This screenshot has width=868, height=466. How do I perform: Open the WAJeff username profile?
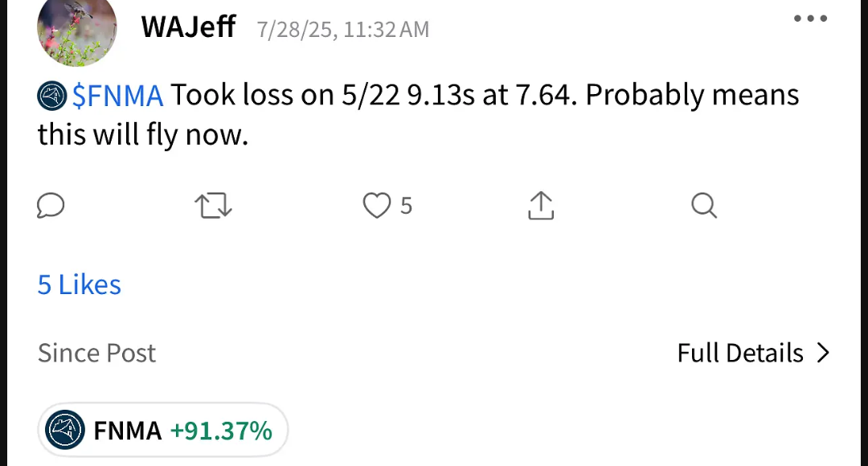pyautogui.click(x=188, y=27)
